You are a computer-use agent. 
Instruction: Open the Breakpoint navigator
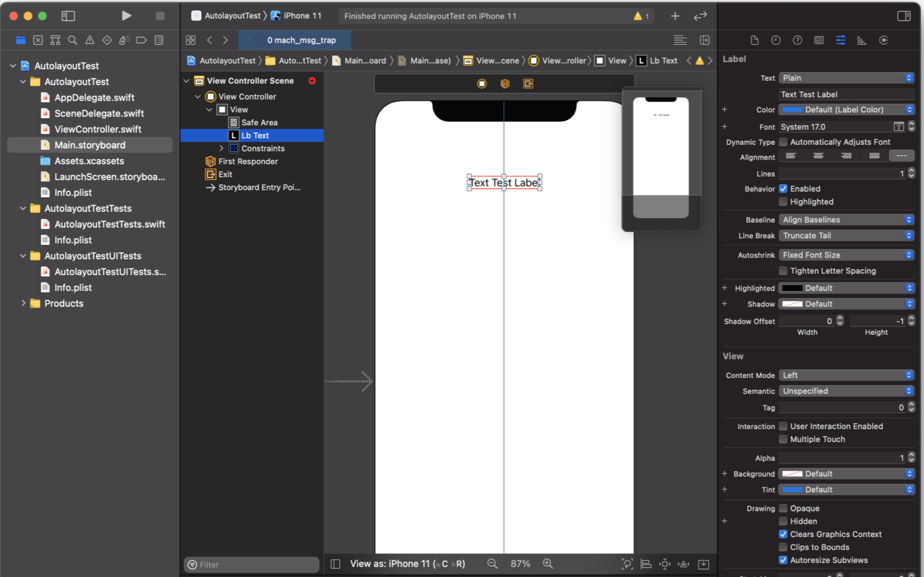click(x=142, y=40)
